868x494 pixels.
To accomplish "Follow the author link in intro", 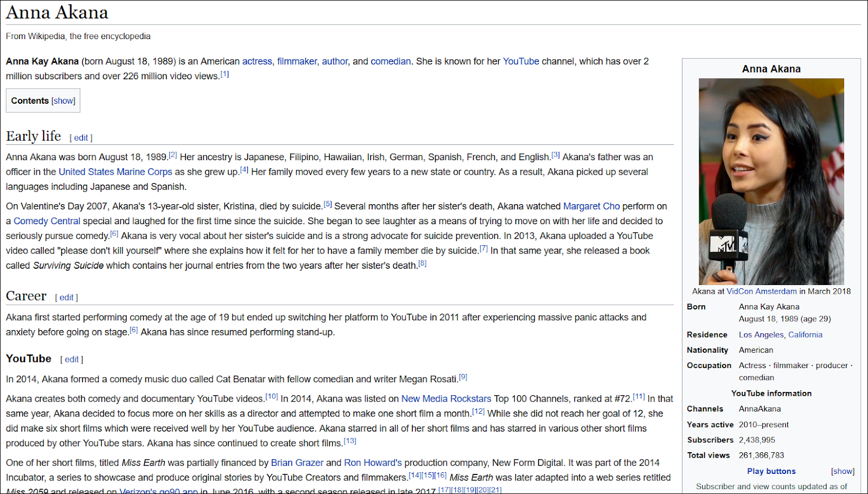I will click(335, 61).
